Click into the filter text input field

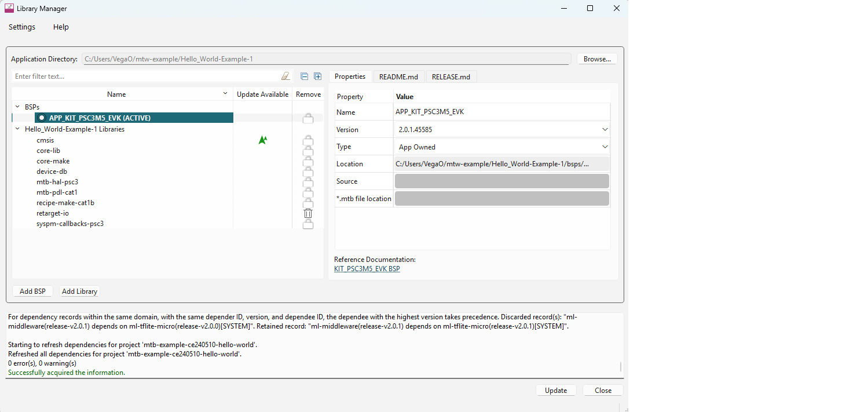coord(145,76)
